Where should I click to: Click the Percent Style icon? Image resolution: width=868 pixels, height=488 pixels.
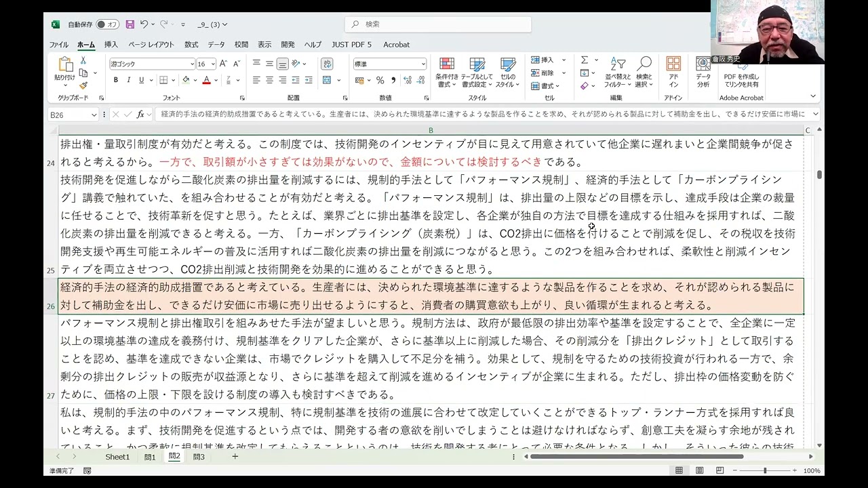coord(380,80)
